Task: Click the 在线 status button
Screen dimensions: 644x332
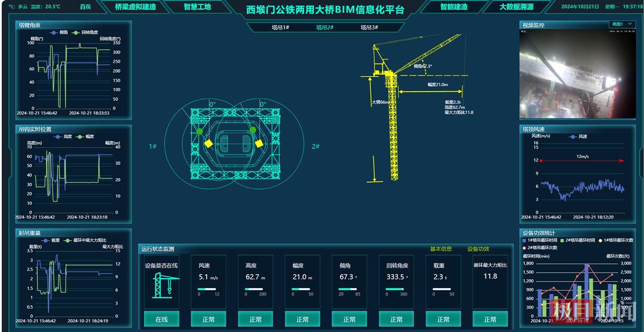Action: (161, 319)
